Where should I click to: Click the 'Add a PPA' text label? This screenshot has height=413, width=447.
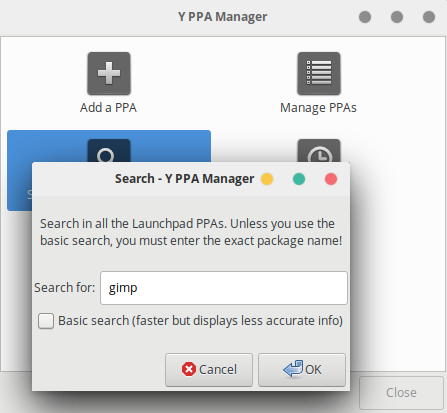pos(108,108)
